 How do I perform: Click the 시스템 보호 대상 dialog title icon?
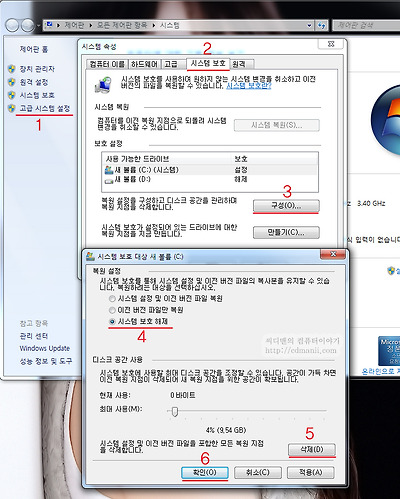[90, 256]
